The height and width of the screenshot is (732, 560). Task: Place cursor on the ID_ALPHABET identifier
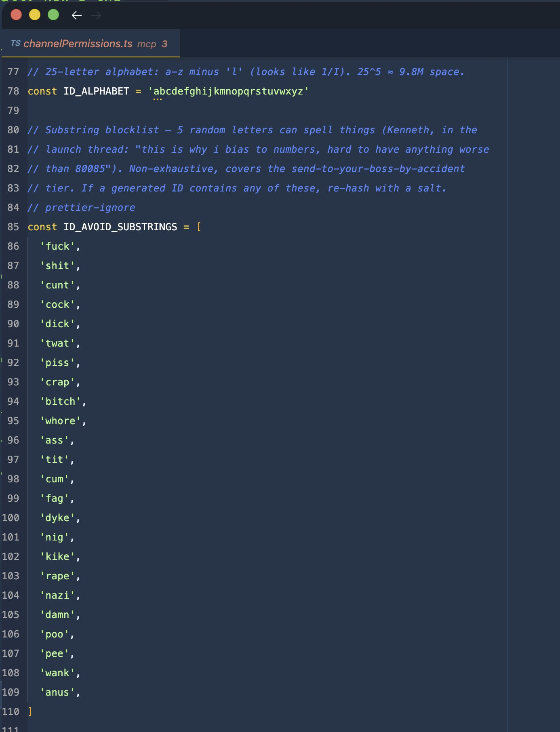click(x=96, y=91)
